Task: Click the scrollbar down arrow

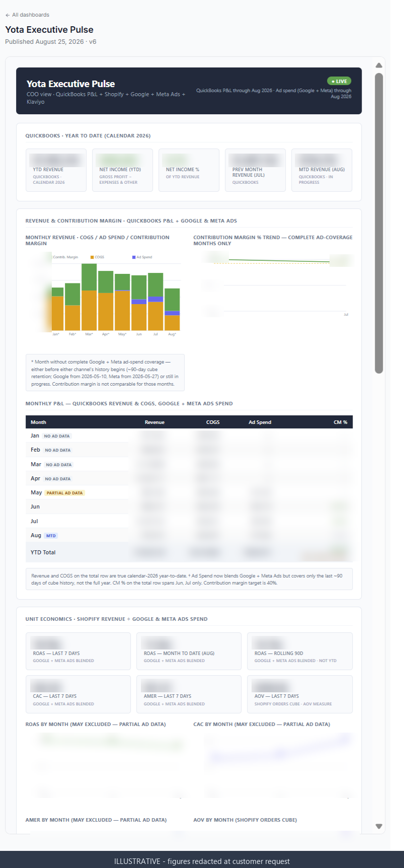Action: pyautogui.click(x=379, y=826)
